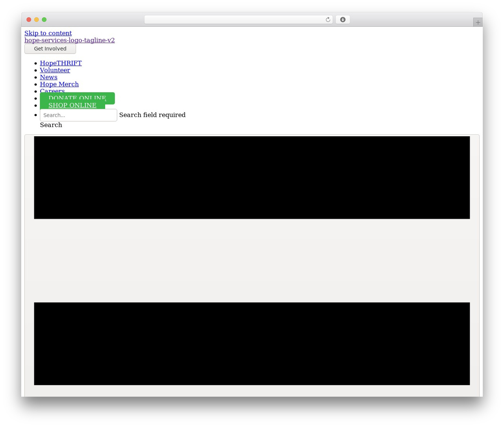The image size is (504, 427).
Task: Open the browser downloads icon
Action: coord(343,20)
